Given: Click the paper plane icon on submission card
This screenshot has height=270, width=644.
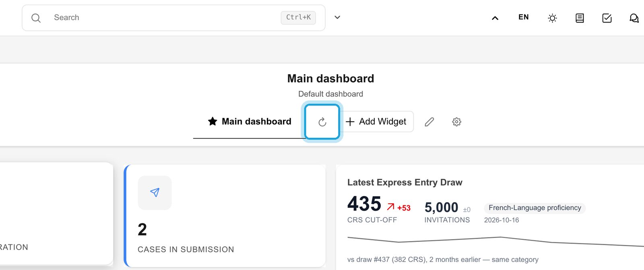Looking at the screenshot, I should 155,193.
